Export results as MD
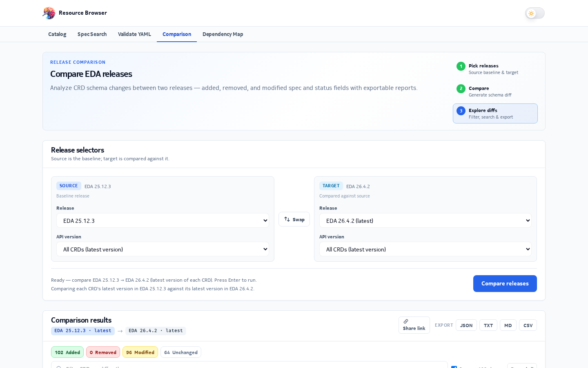Image resolution: width=588 pixels, height=368 pixels. pos(508,325)
